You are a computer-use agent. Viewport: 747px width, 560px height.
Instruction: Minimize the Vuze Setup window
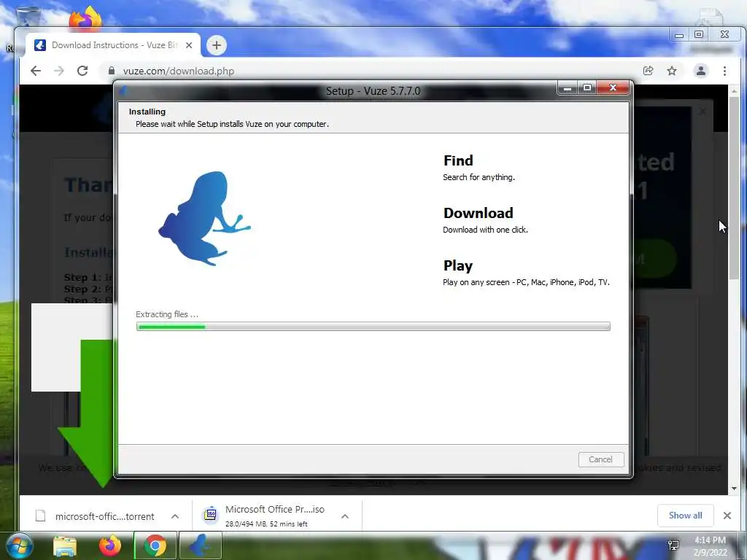[x=568, y=88]
